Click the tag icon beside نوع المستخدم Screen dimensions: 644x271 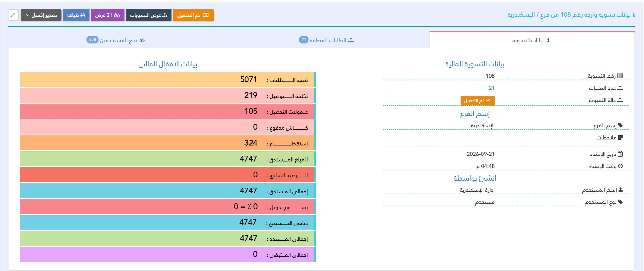(620, 202)
